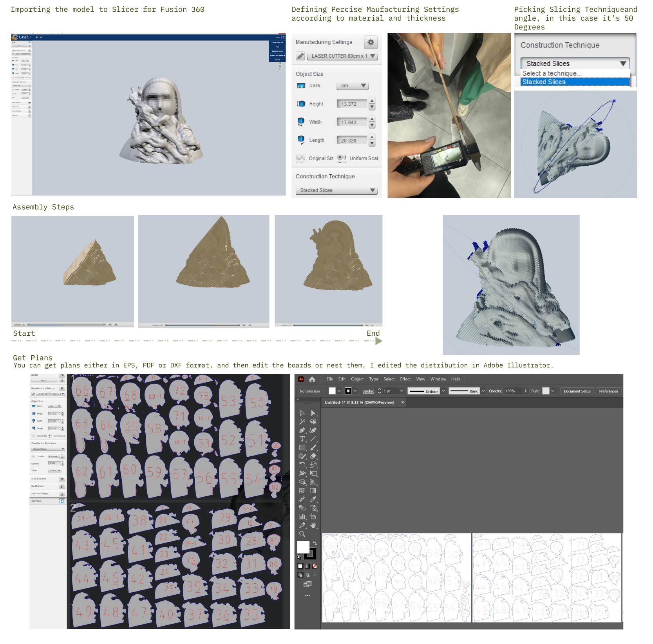653x644 pixels.
Task: Select the Magic Wand tool in Illustrator
Action: coord(302,422)
